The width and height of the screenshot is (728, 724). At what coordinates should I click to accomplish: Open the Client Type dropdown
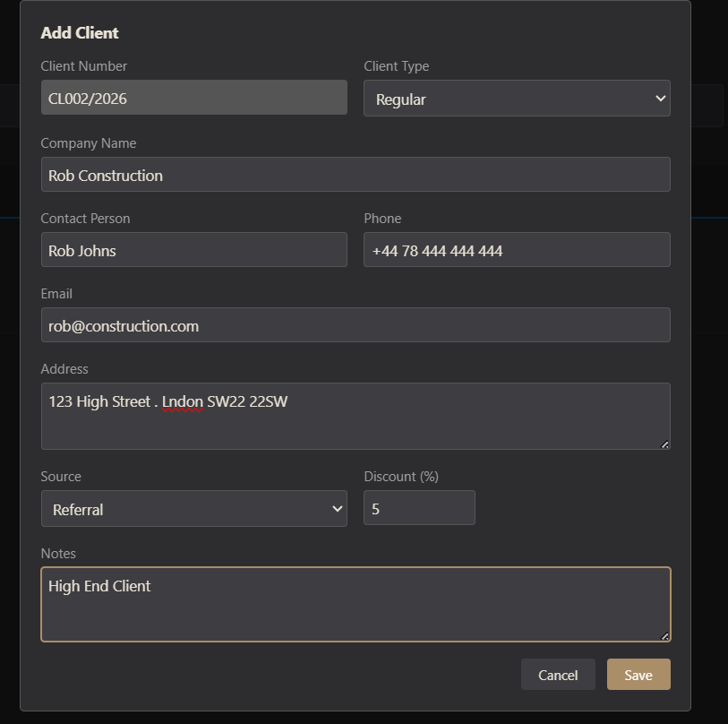(517, 99)
